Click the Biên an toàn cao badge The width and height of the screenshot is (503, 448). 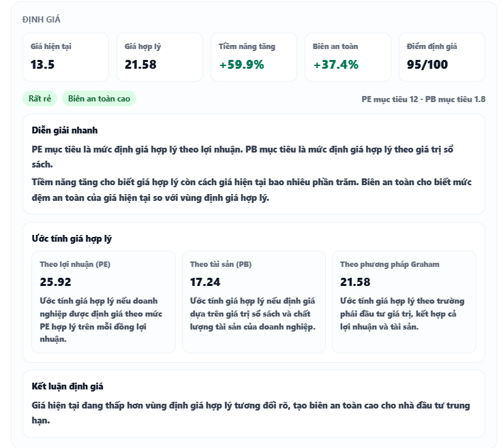click(99, 99)
